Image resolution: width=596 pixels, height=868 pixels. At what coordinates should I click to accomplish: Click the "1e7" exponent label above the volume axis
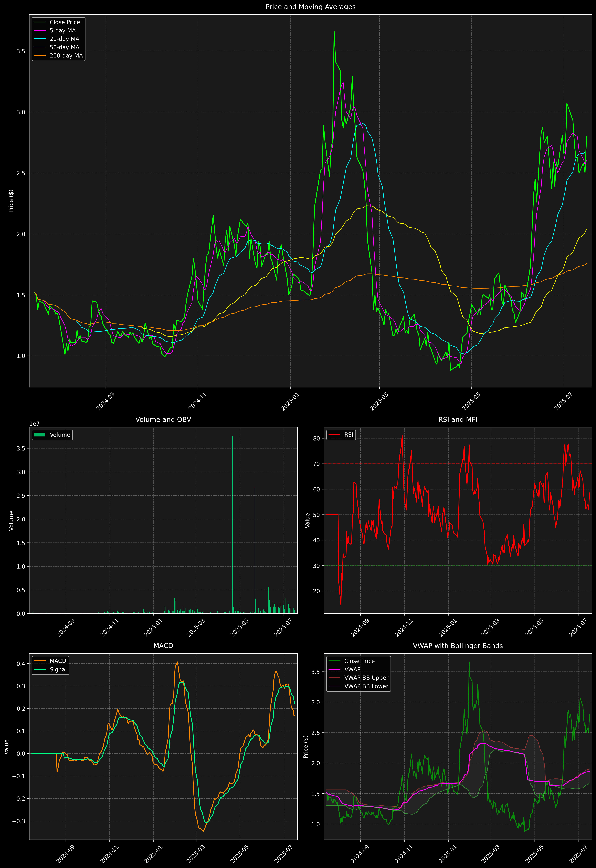[34, 424]
